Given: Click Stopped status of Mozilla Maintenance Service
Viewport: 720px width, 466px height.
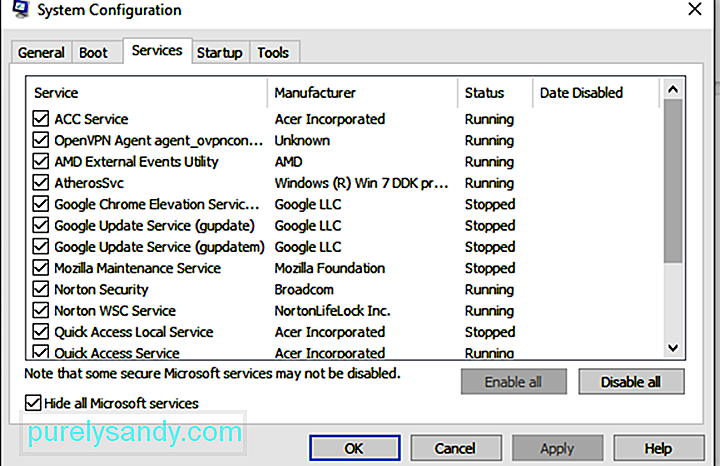Looking at the screenshot, I should coord(490,268).
